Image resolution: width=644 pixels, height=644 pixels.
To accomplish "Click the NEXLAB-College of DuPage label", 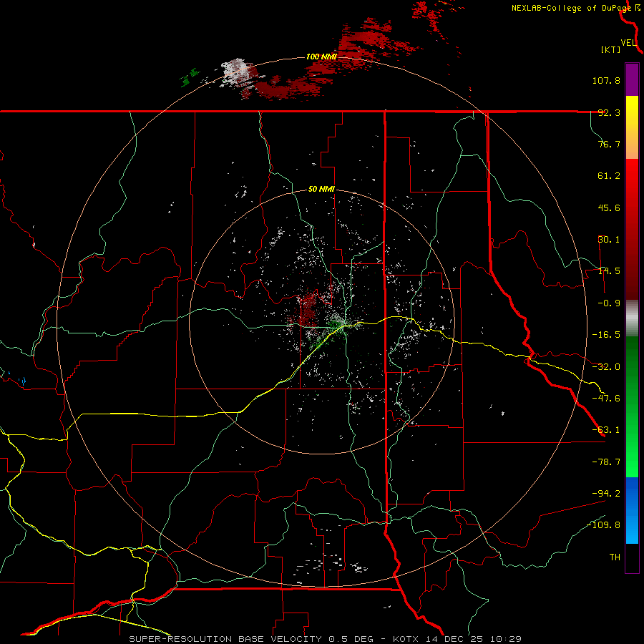I will (571, 8).
